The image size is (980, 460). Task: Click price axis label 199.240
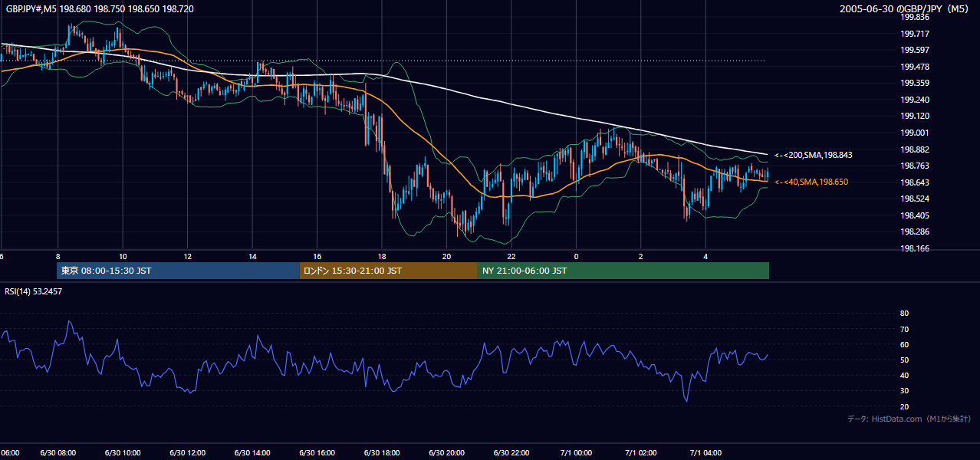pos(915,100)
